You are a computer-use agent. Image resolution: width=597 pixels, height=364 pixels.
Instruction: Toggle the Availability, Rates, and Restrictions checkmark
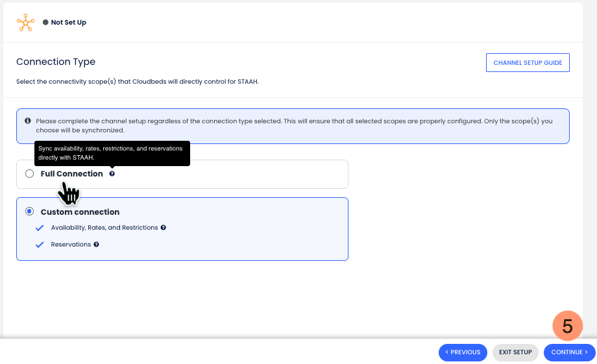pyautogui.click(x=40, y=228)
